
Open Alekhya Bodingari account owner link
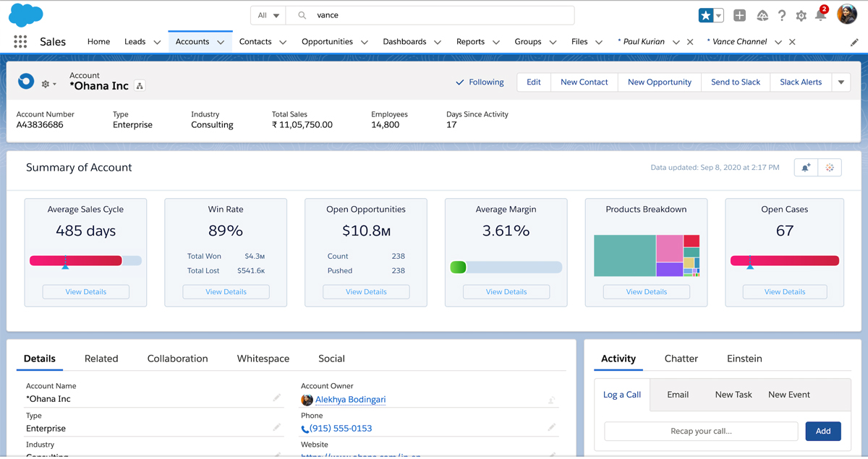tap(350, 400)
